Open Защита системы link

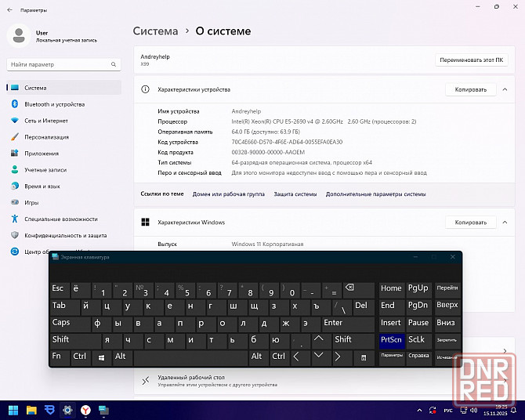[295, 194]
